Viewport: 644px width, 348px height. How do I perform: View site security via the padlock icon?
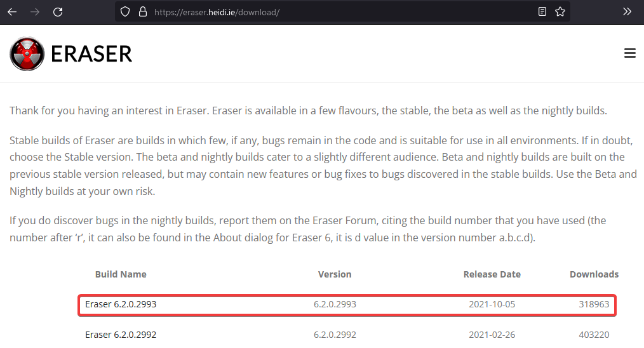(x=142, y=11)
